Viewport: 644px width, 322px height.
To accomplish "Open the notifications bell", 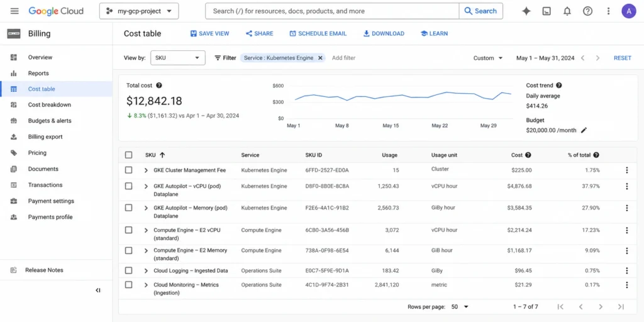I will 567,11.
